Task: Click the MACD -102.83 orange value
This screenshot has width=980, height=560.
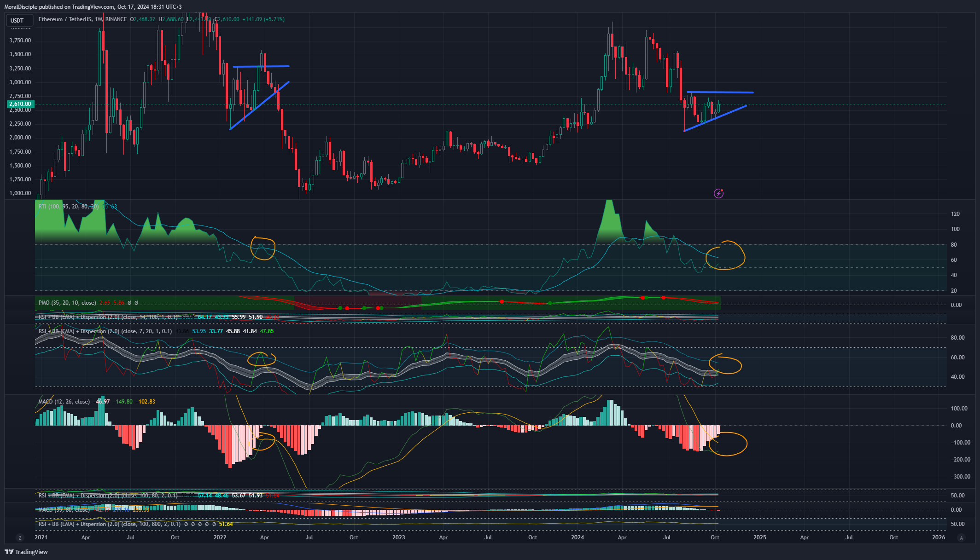Action: tap(146, 402)
